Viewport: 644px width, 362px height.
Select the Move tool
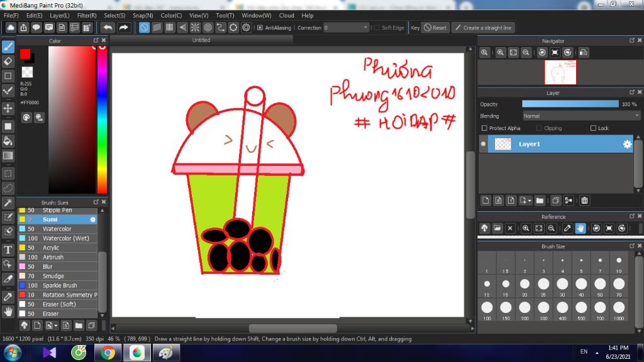8,108
